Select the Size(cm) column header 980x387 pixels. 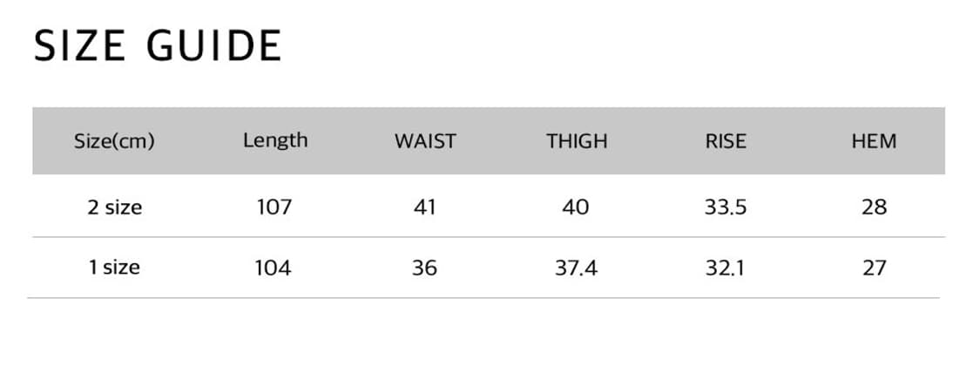tap(114, 141)
